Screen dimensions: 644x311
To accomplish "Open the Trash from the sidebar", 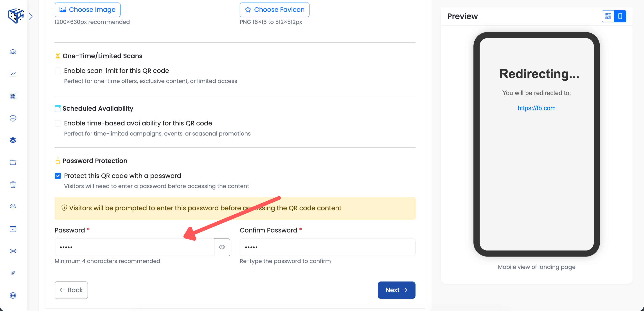I will click(13, 185).
